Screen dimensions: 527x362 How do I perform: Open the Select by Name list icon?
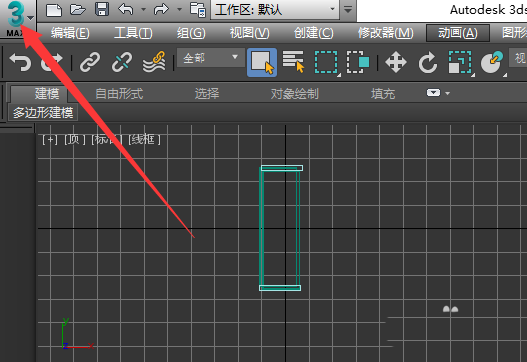pyautogui.click(x=293, y=62)
